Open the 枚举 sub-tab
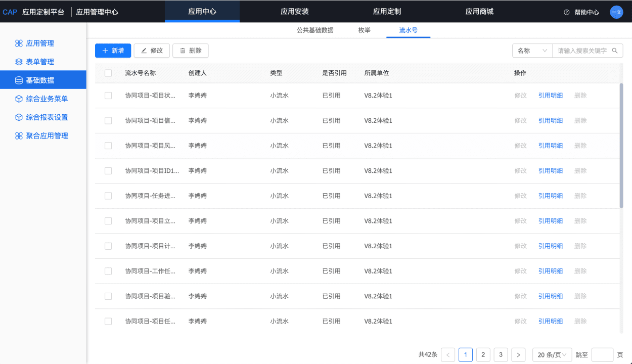Viewport: 632px width, 364px height. [x=365, y=30]
